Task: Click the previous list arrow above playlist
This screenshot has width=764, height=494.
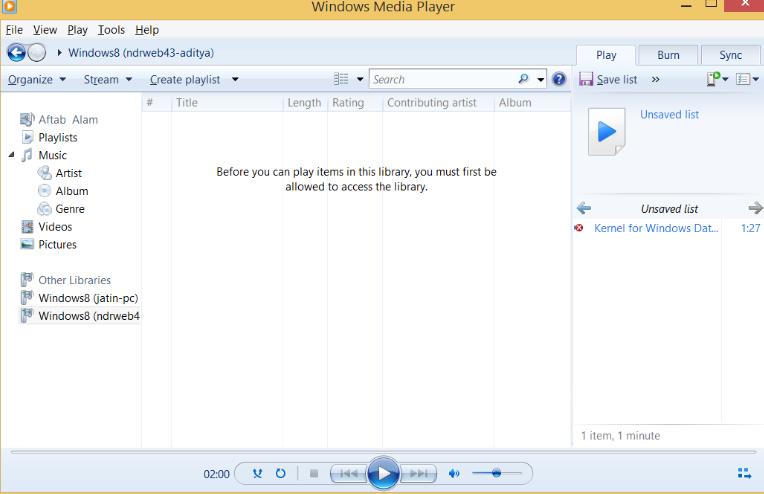Action: pos(584,208)
